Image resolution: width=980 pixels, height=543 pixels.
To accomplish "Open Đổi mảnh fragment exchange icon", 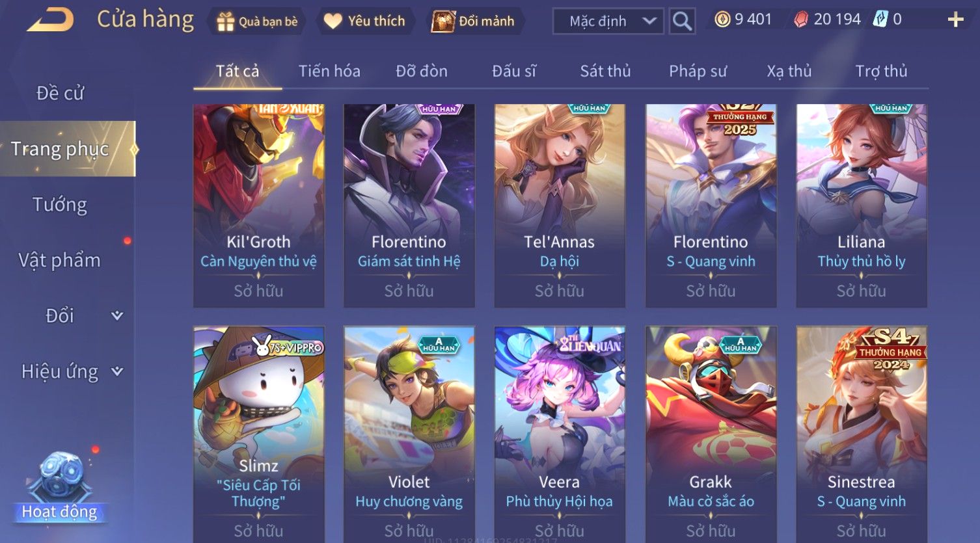I will pos(443,21).
